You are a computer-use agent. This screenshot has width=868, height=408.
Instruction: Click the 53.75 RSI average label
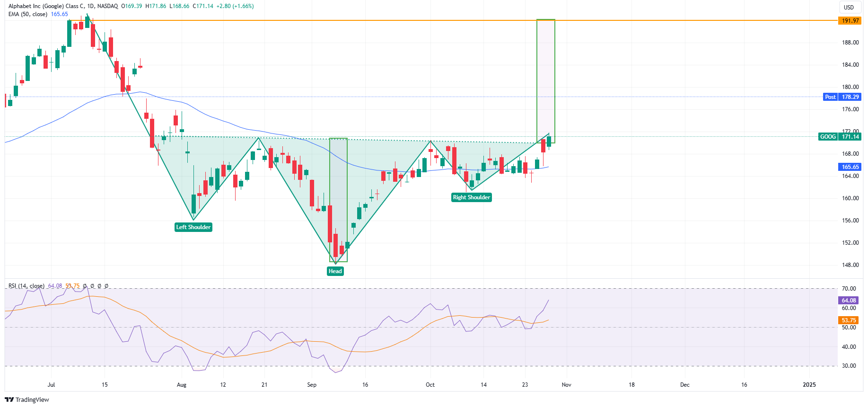pos(849,320)
